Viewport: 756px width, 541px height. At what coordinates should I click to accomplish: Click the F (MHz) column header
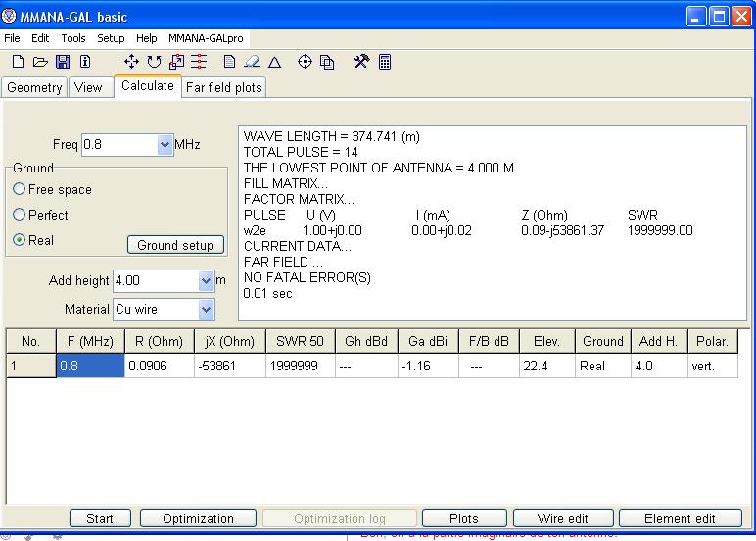(x=90, y=341)
